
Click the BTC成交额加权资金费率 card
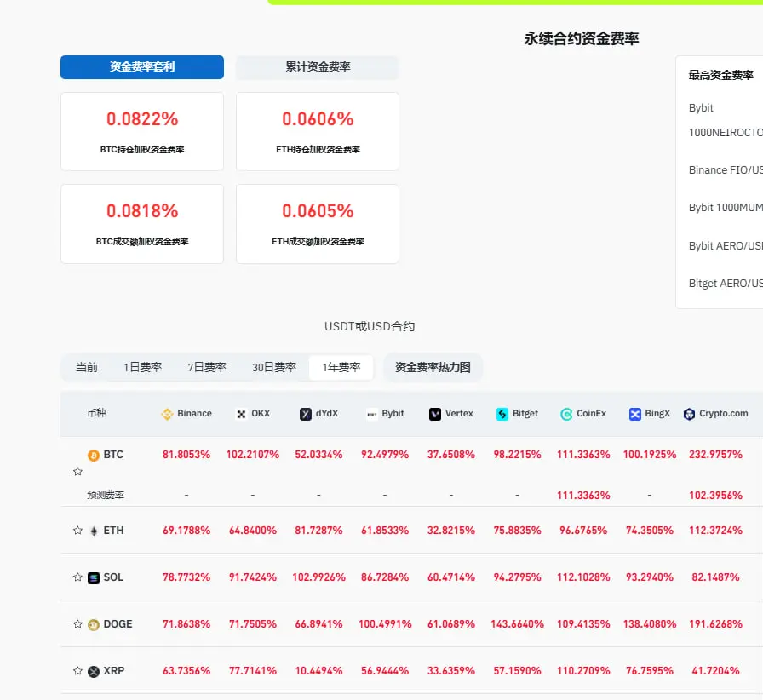pos(142,224)
